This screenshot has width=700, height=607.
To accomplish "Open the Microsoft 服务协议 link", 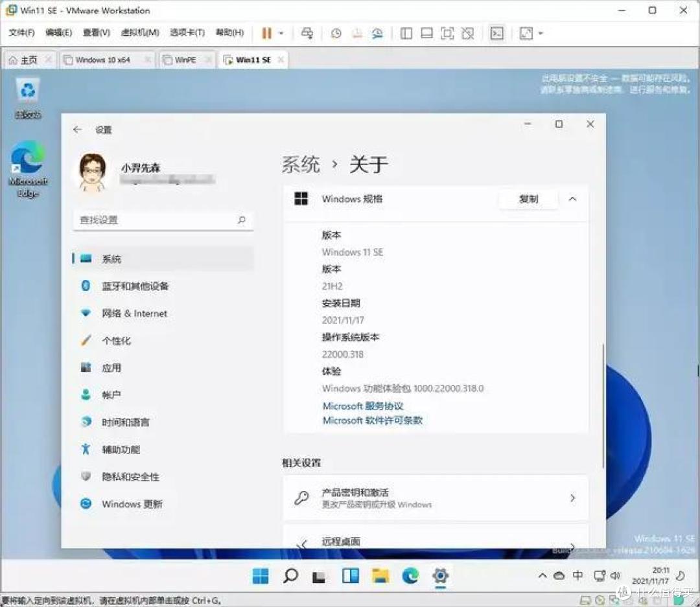I will (x=362, y=406).
